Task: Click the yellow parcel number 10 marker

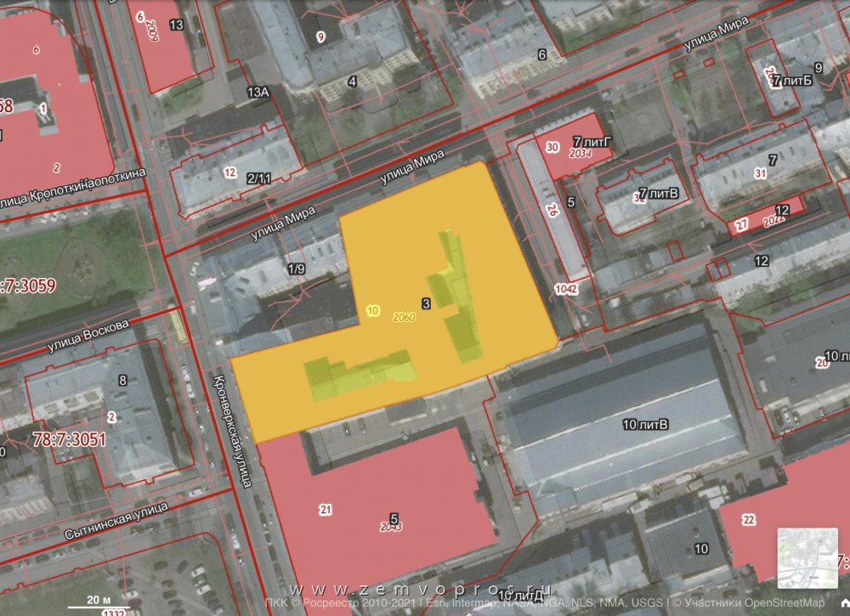Action: tap(373, 311)
